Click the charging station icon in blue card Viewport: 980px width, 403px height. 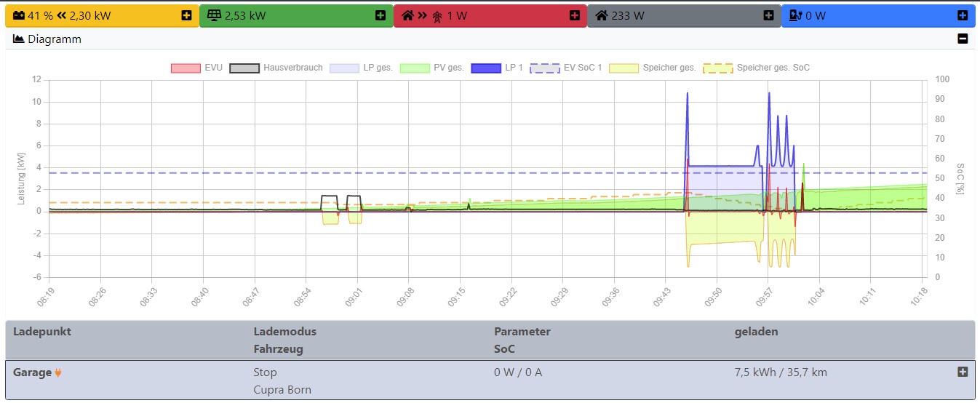[x=795, y=15]
